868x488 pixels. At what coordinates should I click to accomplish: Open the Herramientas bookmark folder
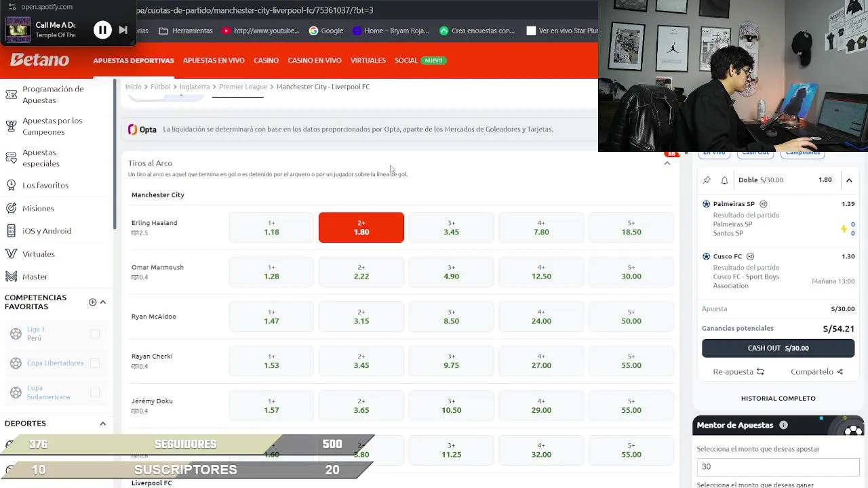[x=185, y=30]
